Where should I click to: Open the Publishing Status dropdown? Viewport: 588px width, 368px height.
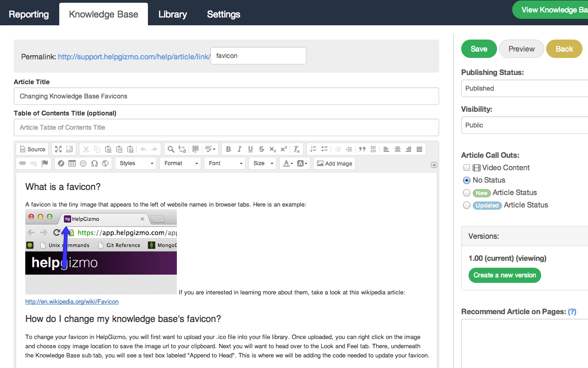tap(525, 88)
